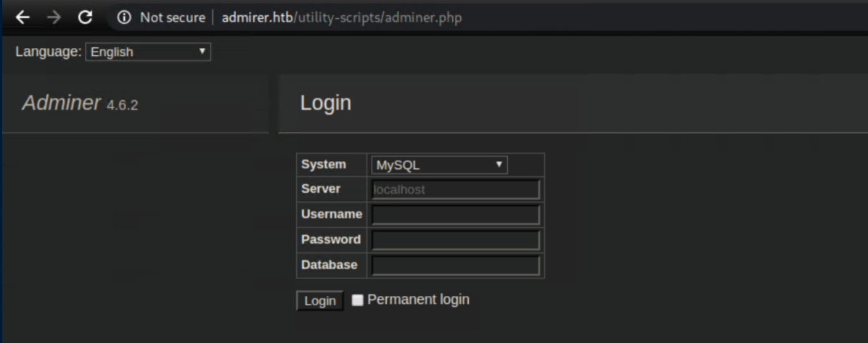868x343 pixels.
Task: Click into the Username text field
Action: pyautogui.click(x=456, y=215)
